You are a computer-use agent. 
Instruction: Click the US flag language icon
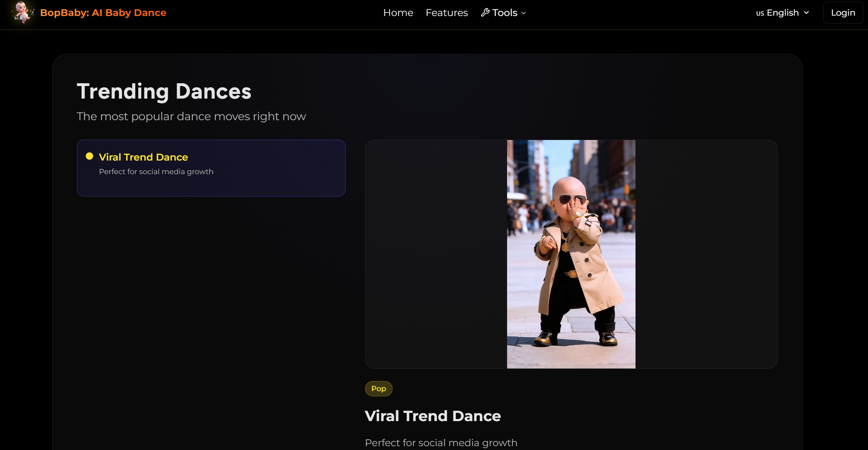tap(761, 13)
